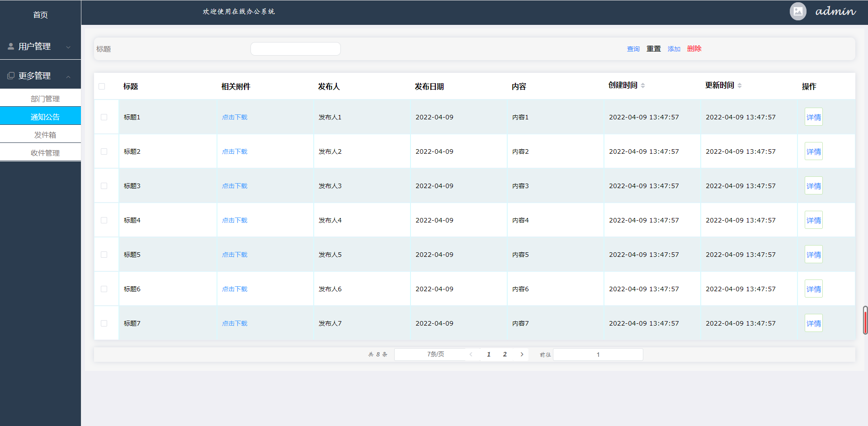This screenshot has width=868, height=426.
Task: Click the 前往 page number input
Action: (x=598, y=355)
